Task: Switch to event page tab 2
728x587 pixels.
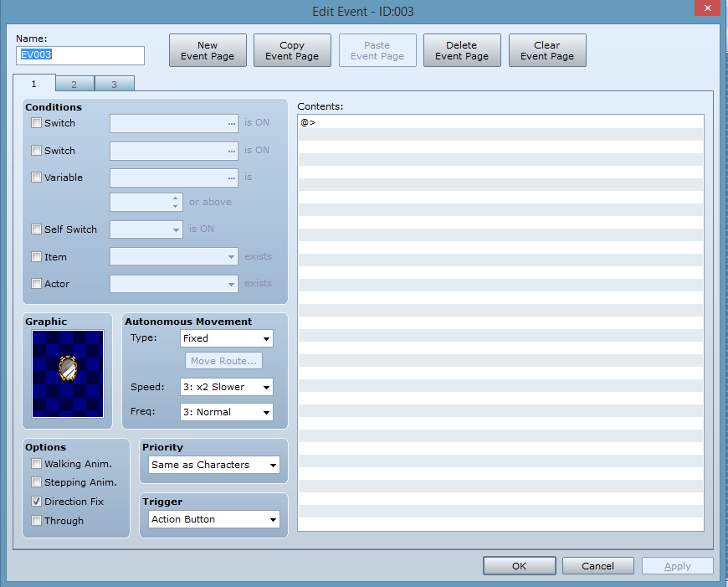Action: [74, 84]
